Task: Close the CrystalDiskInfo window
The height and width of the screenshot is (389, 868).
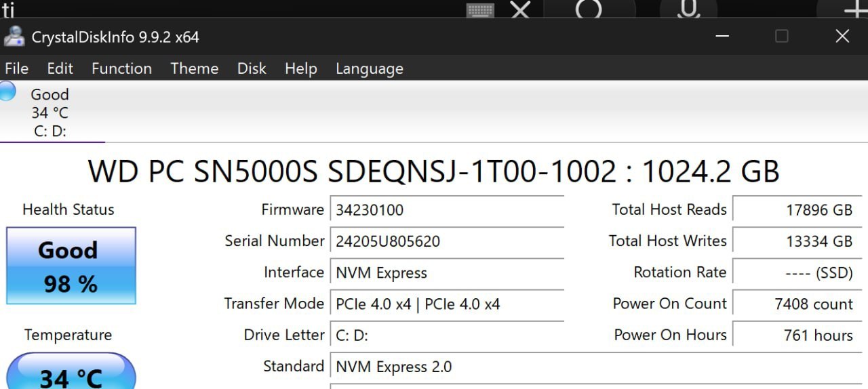Action: pos(842,37)
